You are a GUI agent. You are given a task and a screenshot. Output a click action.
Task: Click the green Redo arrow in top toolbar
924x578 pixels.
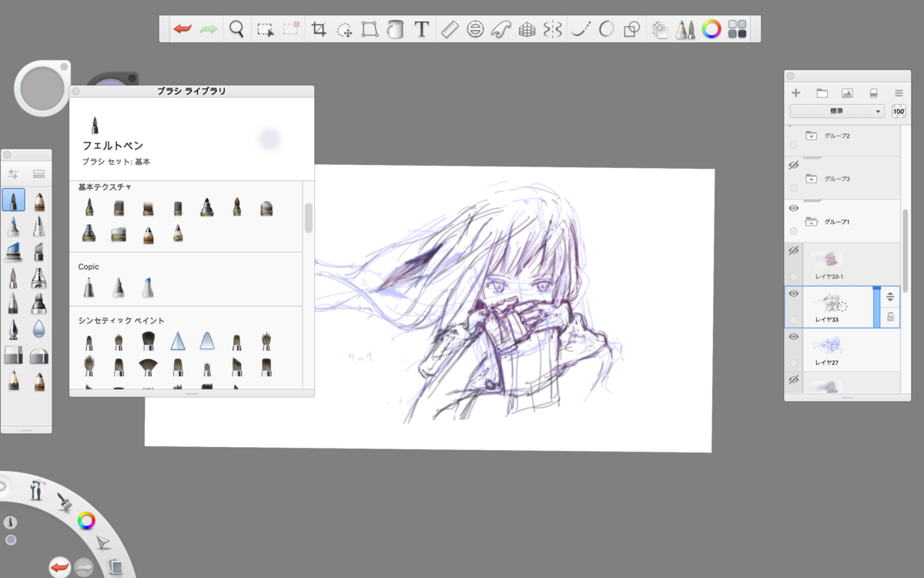click(x=209, y=29)
